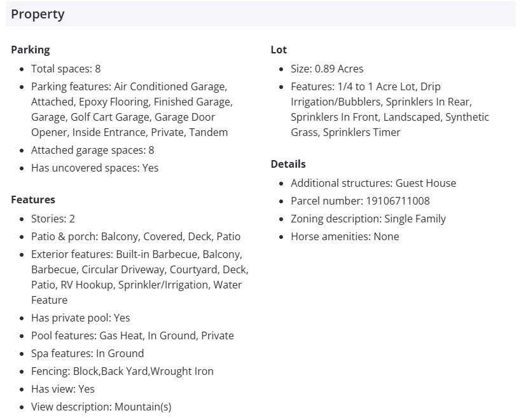
Task: Click "Zoning description: Single Family" item
Action: pos(368,219)
